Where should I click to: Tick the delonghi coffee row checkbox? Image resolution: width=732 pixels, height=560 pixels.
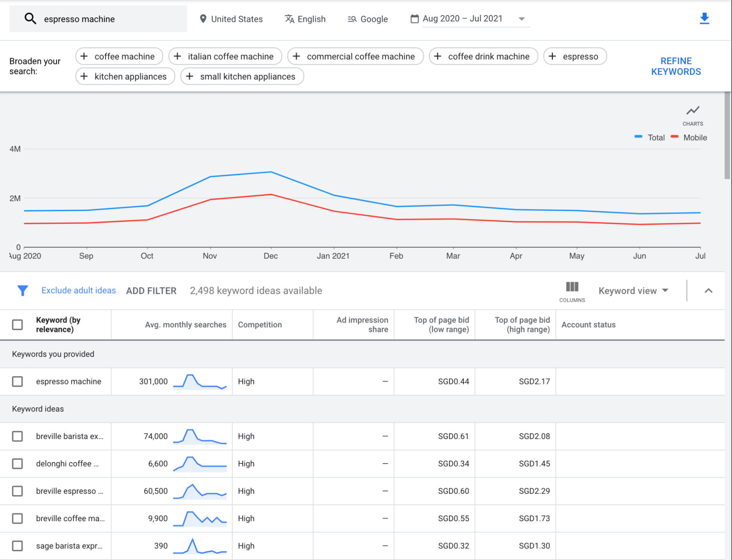pyautogui.click(x=17, y=464)
